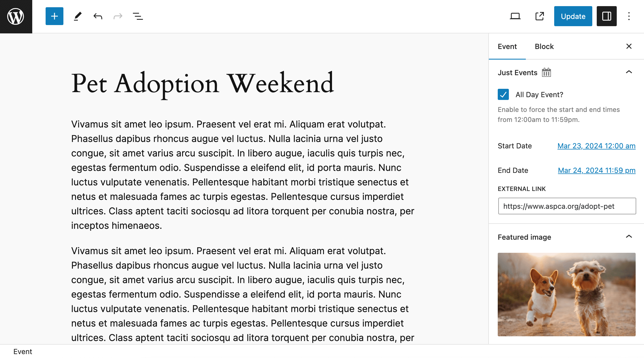Collapse the Just Events panel
Viewport: 644px width, 358px height.
point(629,72)
